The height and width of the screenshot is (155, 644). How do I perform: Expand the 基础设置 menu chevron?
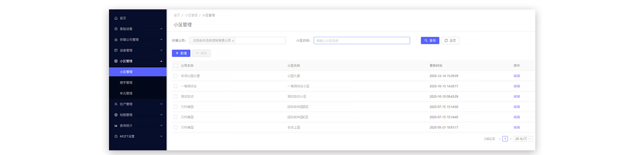point(161,29)
